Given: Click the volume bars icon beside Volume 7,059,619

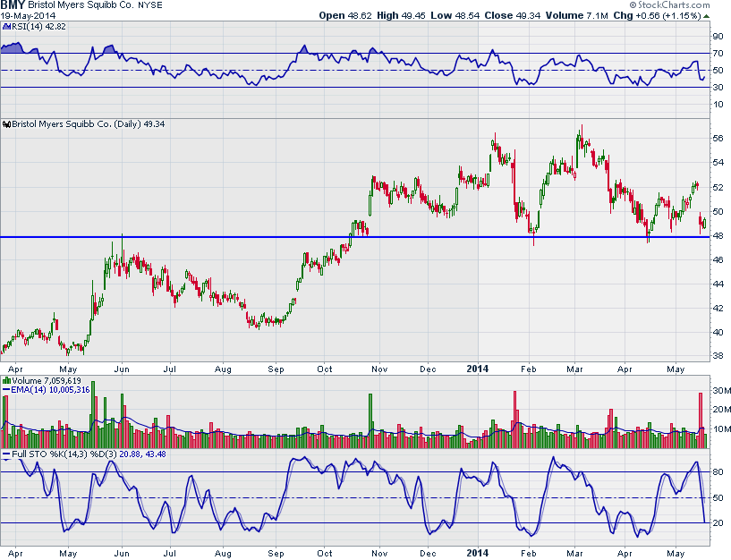Looking at the screenshot, I should (6, 381).
